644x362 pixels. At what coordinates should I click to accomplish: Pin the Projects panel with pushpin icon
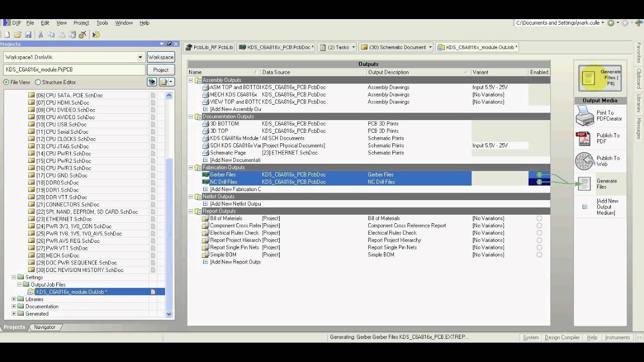pyautogui.click(x=170, y=44)
